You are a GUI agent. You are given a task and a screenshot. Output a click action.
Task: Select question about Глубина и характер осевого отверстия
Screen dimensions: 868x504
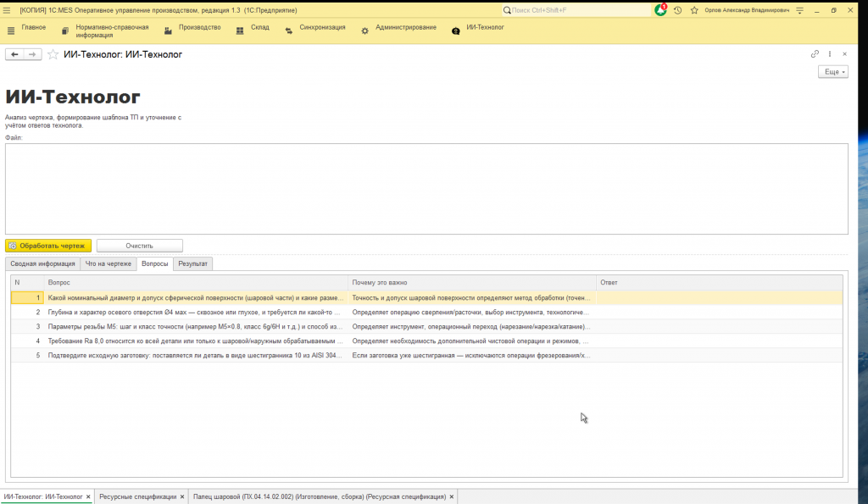pos(196,312)
